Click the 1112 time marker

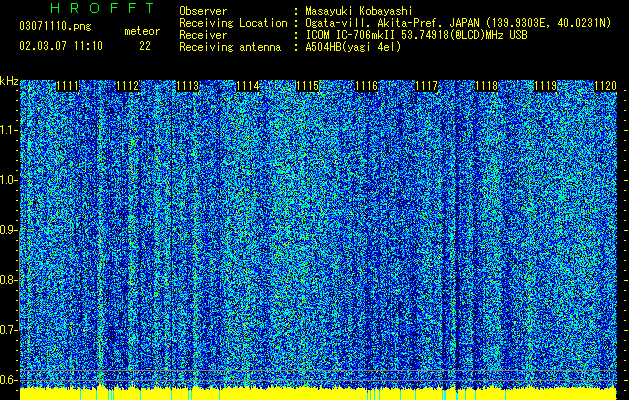point(128,86)
